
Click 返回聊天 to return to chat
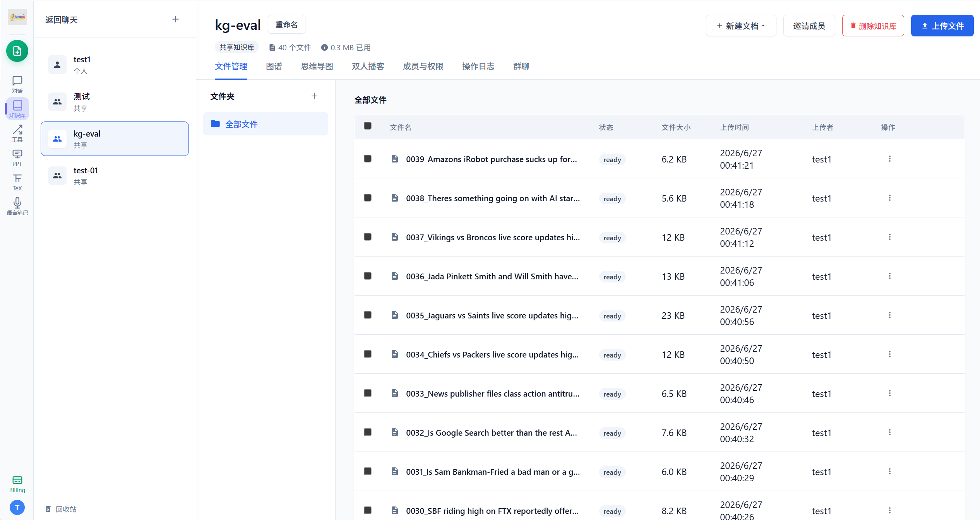click(x=62, y=20)
